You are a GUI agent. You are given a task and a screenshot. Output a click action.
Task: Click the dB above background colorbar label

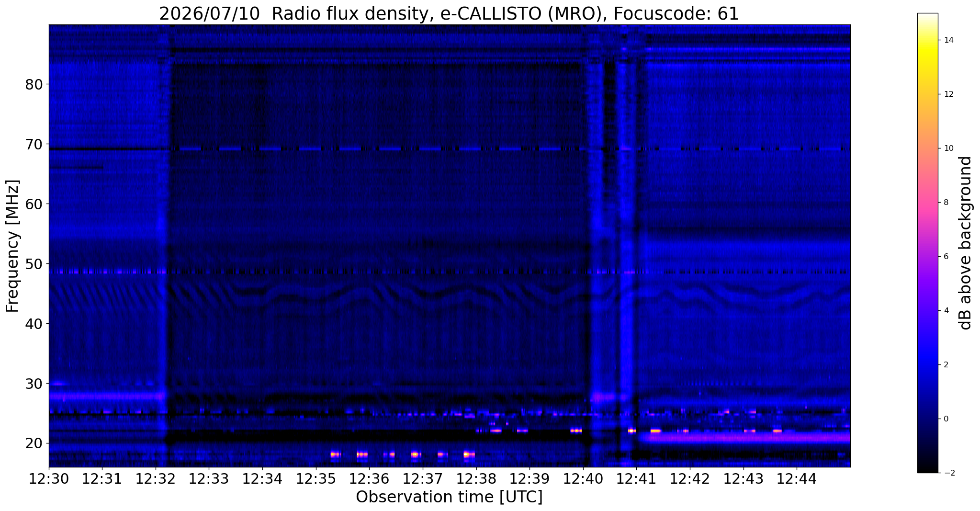pos(966,243)
